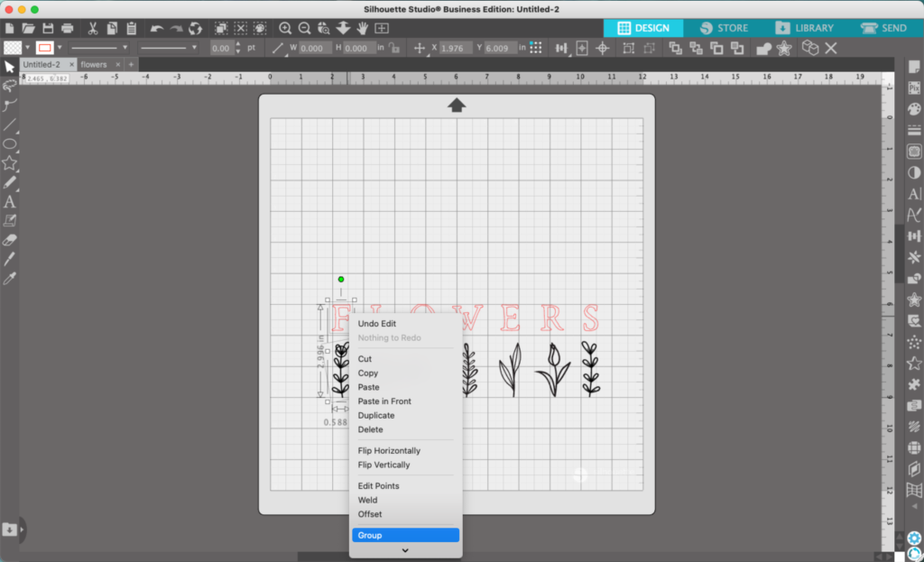Image resolution: width=924 pixels, height=562 pixels.
Task: Zoom out with the magnifier minus icon
Action: [x=305, y=28]
